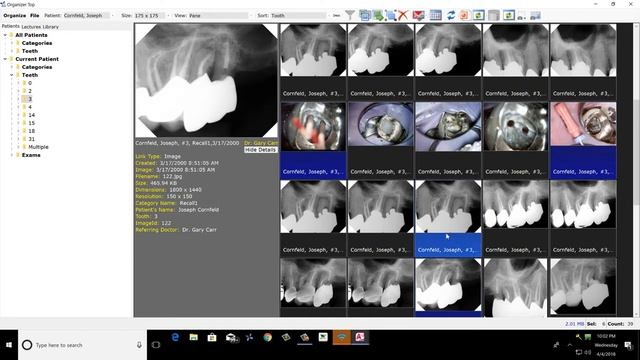
Task: Select tooth 14 folder in tree
Action: (x=31, y=115)
